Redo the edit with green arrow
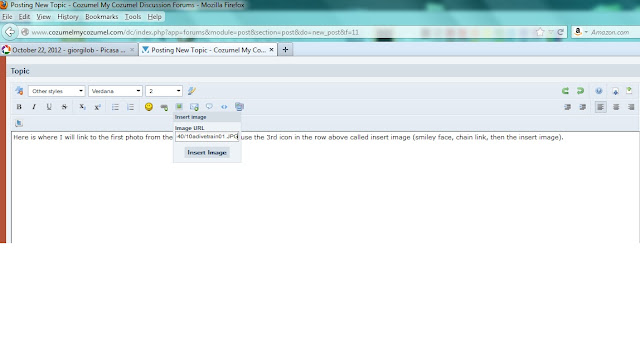This screenshot has width=640, height=362. coord(580,91)
